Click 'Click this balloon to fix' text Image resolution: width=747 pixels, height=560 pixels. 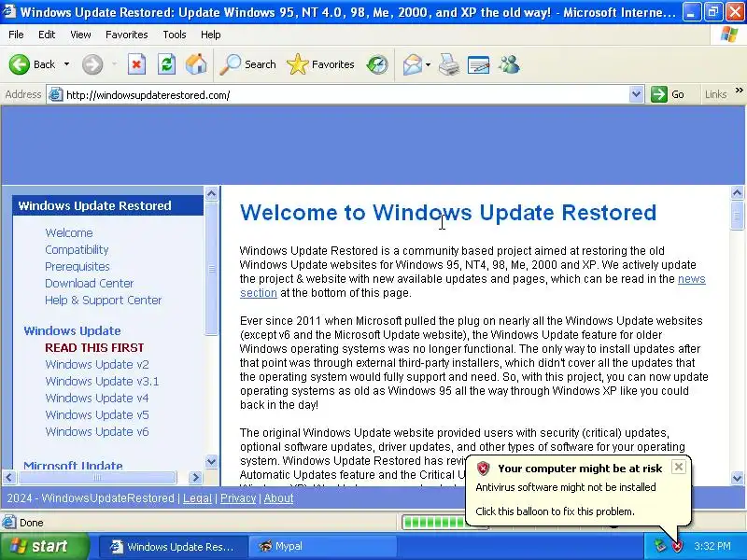click(555, 511)
